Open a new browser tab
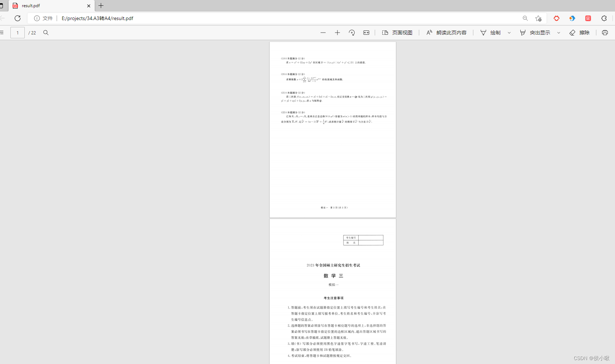615x364 pixels. (101, 6)
